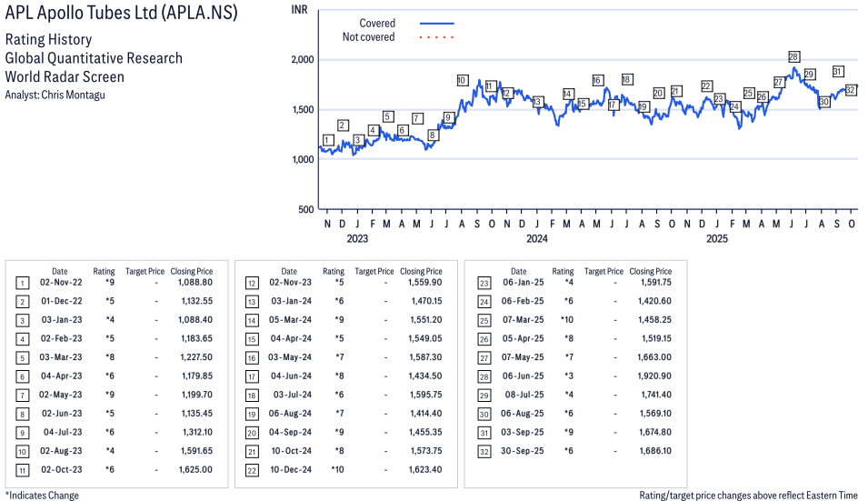Select chart marker 22 on the chart
868x501 pixels.
706,86
